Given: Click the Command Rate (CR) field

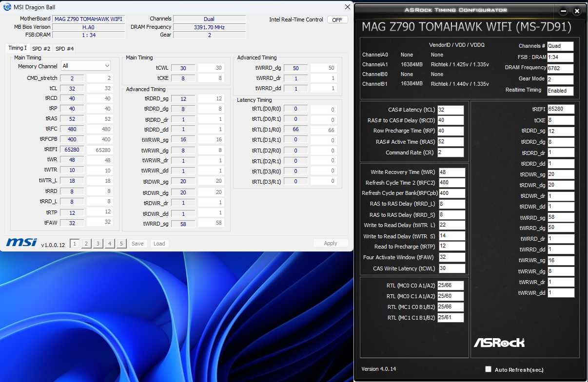Looking at the screenshot, I should pyautogui.click(x=451, y=153).
